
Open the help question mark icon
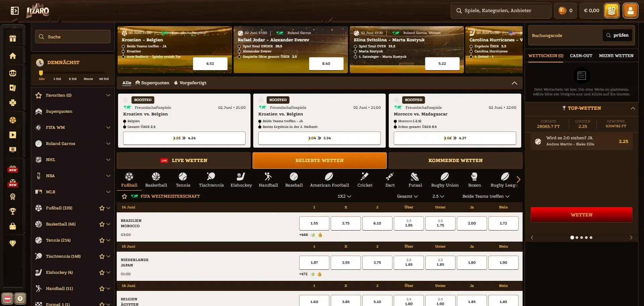coord(20,298)
